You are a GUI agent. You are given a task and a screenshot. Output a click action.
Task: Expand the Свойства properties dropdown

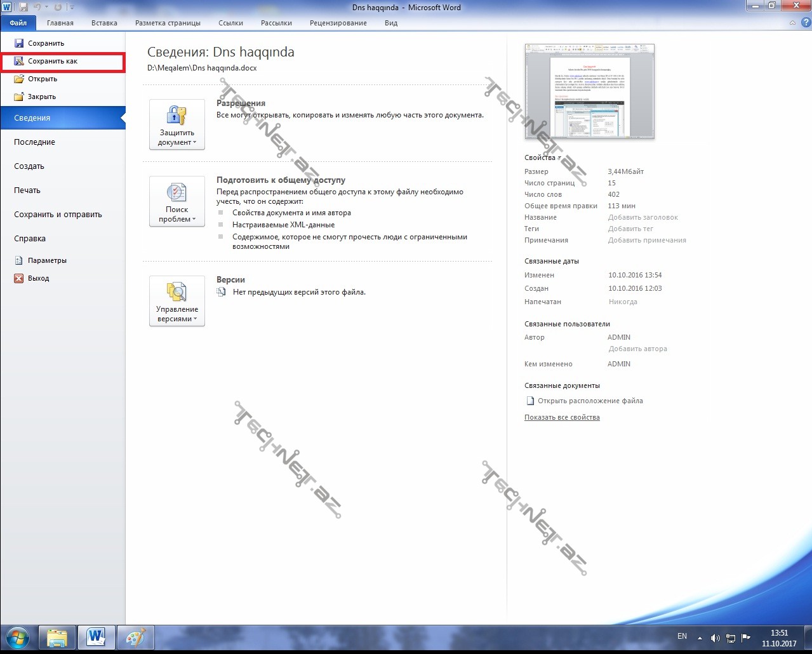(542, 157)
